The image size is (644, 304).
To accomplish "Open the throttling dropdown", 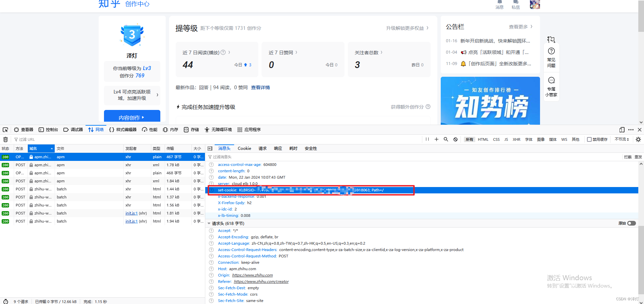I will coord(622,139).
